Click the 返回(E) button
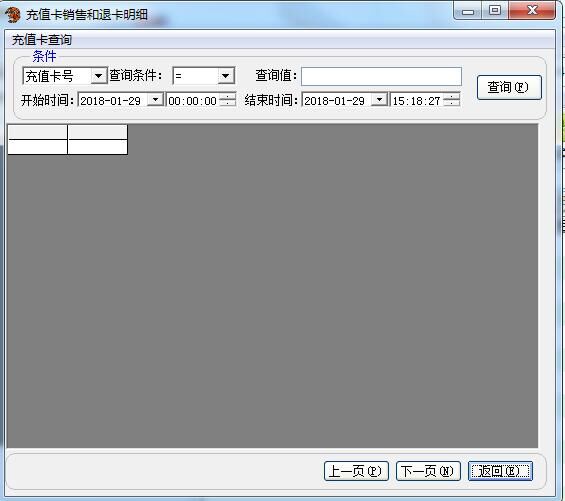 tap(500, 471)
